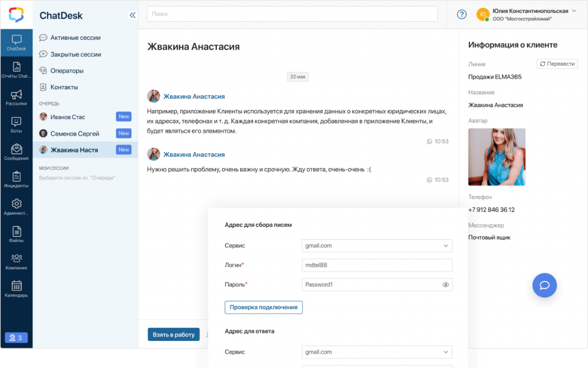
Task: Collapse the ChatDesk side panel
Action: click(132, 15)
